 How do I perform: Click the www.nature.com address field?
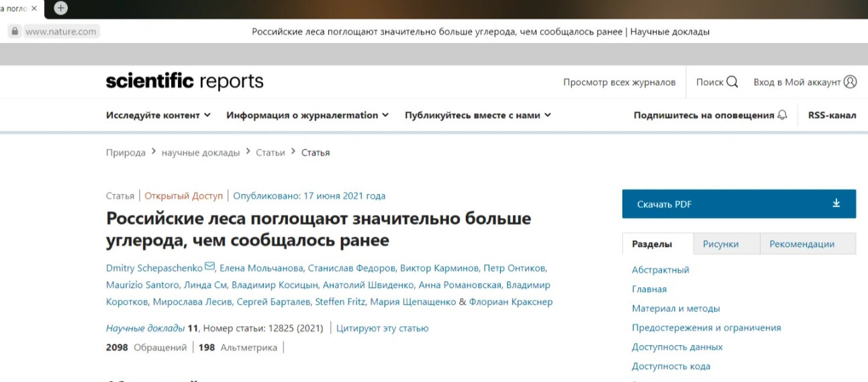click(61, 32)
